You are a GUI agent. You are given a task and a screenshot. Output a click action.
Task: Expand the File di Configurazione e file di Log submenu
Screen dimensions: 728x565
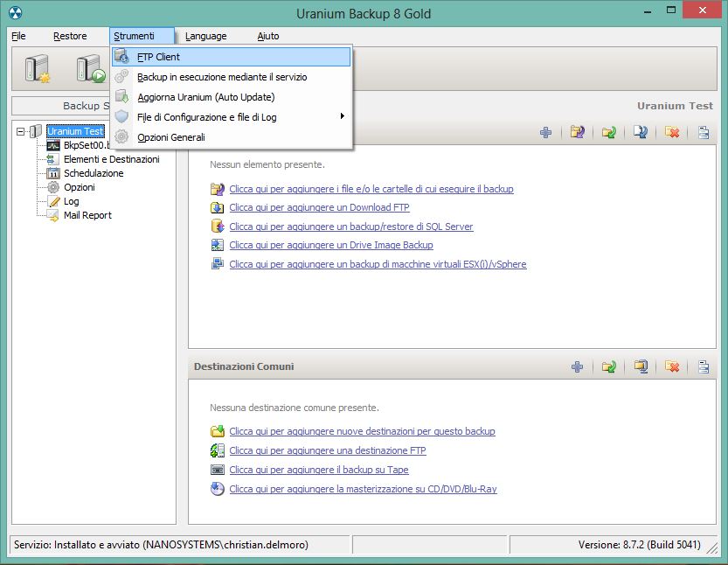point(232,117)
